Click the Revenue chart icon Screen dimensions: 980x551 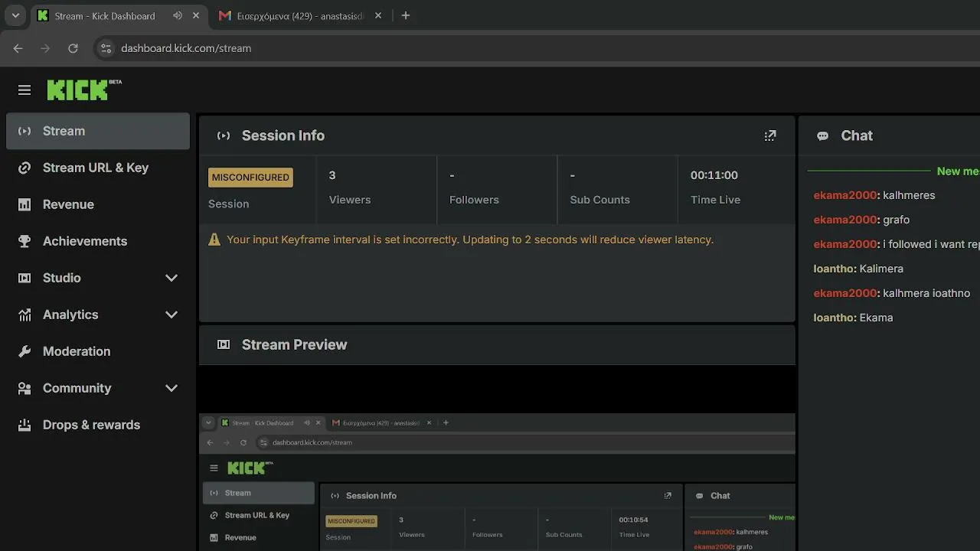pyautogui.click(x=24, y=204)
